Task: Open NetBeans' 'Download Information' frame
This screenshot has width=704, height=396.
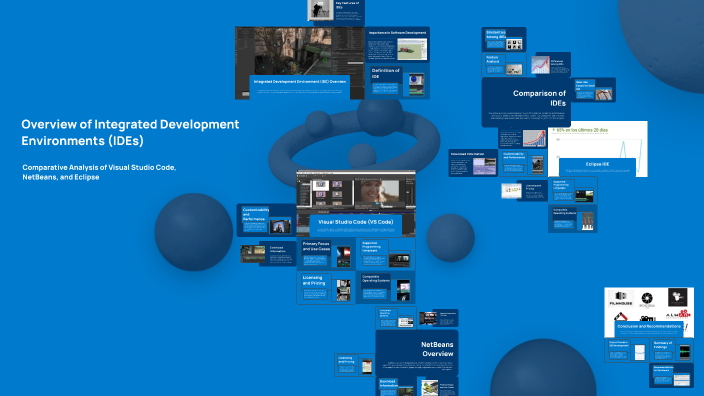Action: (395, 387)
